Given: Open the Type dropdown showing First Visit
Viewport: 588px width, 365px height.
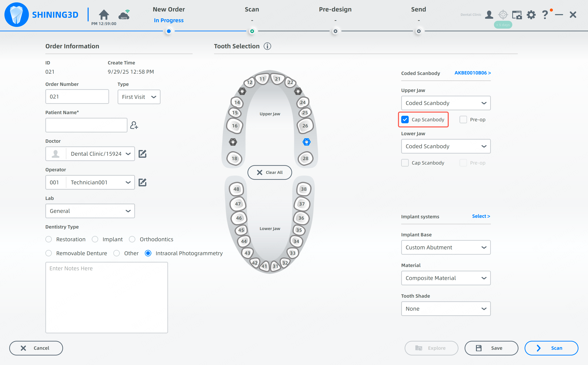Looking at the screenshot, I should point(139,97).
